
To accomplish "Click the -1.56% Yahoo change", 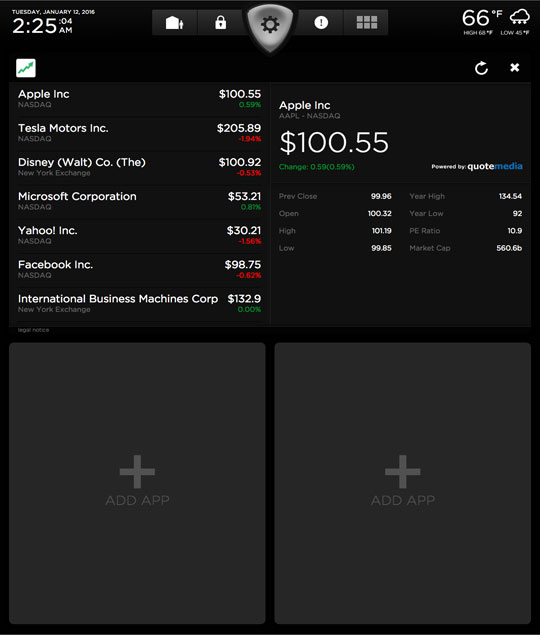I will click(250, 241).
